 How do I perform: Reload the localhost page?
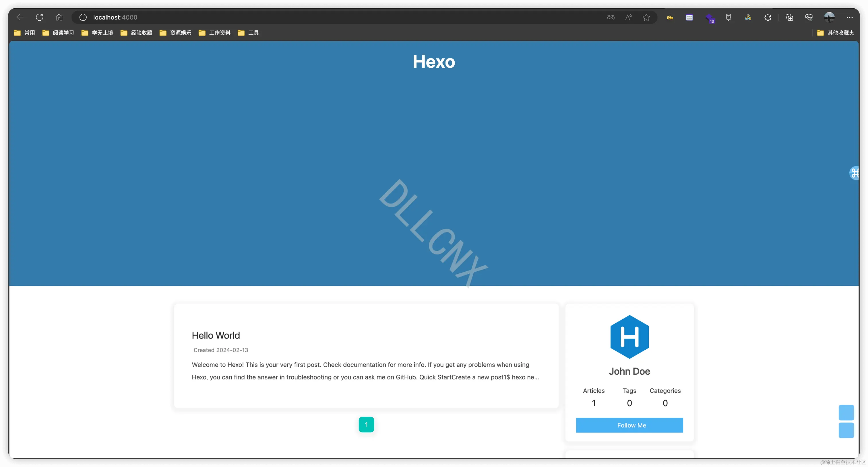point(39,17)
